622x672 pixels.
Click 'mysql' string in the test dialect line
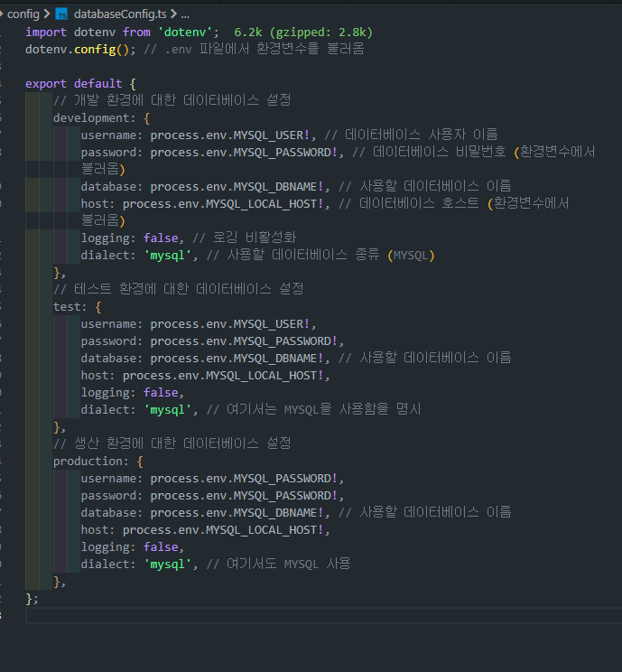point(168,410)
